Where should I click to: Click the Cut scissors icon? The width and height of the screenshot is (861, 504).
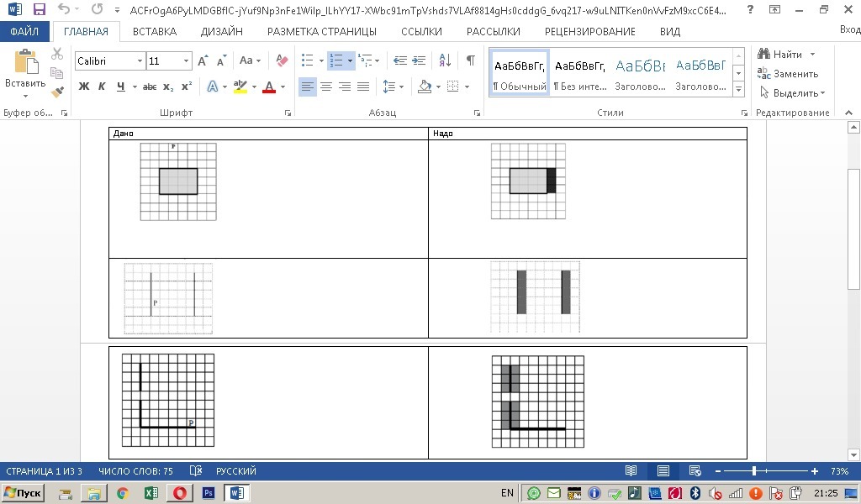tap(57, 54)
